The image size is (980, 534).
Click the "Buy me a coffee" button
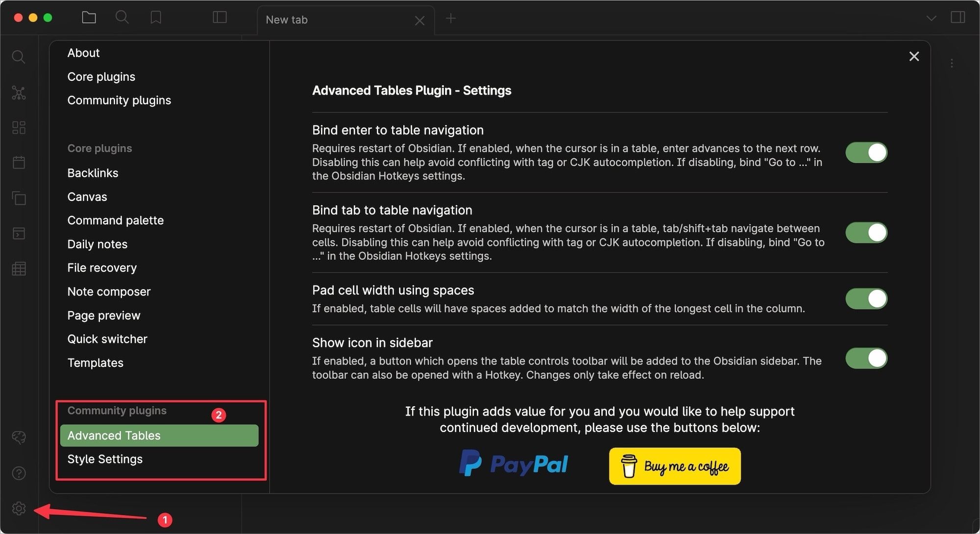(675, 466)
